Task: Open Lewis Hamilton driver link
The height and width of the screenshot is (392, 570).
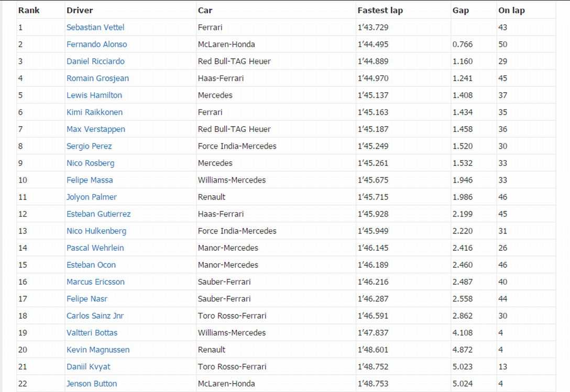Action: coord(94,95)
